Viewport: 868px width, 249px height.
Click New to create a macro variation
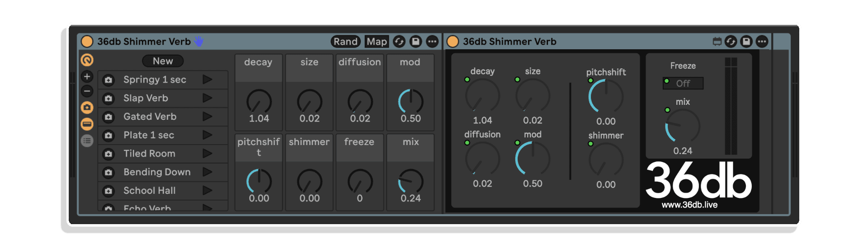click(x=163, y=61)
